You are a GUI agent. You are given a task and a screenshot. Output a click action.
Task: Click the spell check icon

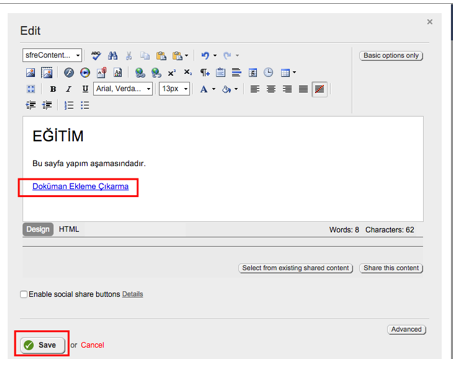(96, 55)
